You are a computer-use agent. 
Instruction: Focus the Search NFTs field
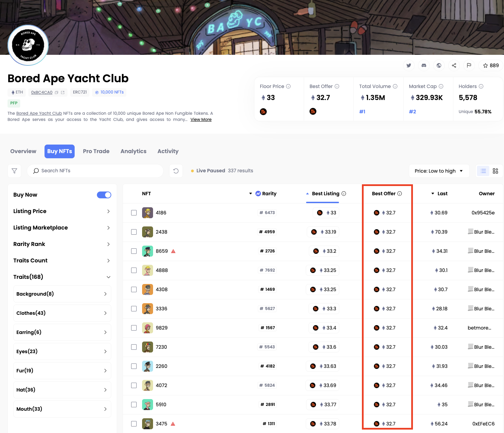click(95, 171)
